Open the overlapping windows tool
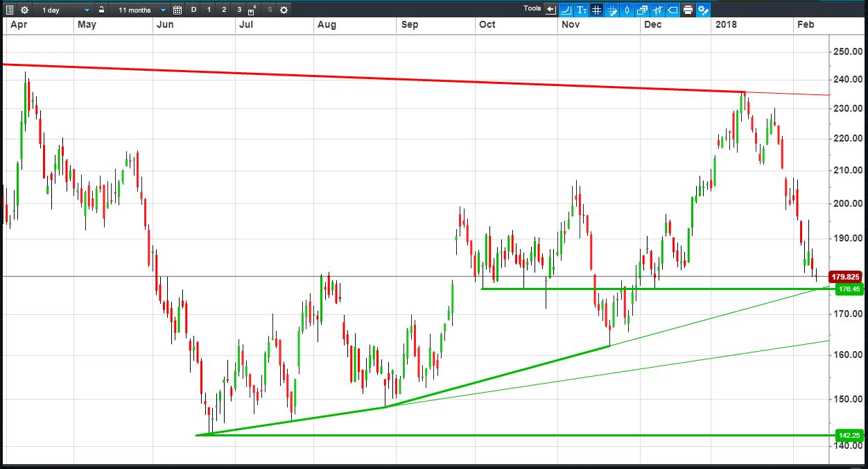868x469 pixels. click(642, 10)
